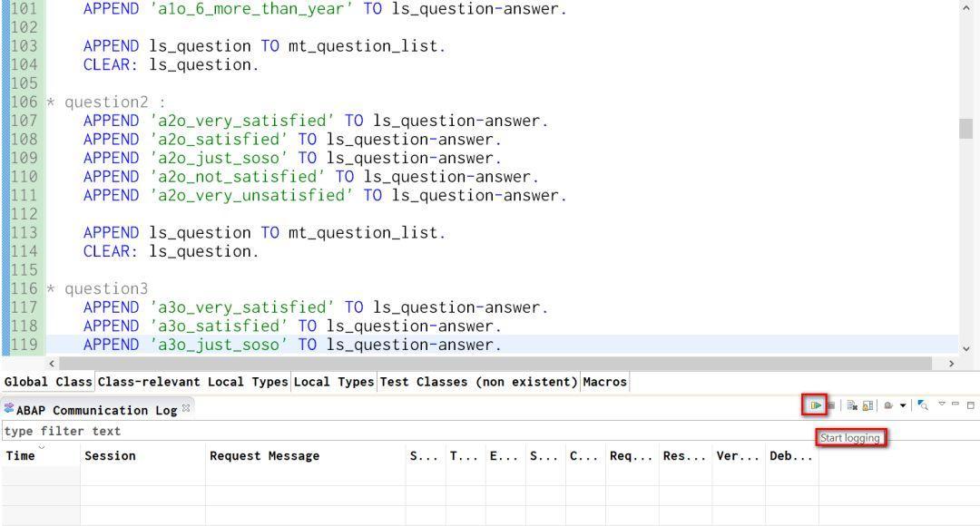Click mt_question_list on line 113
Image resolution: width=980 pixels, height=526 pixels.
coord(362,233)
